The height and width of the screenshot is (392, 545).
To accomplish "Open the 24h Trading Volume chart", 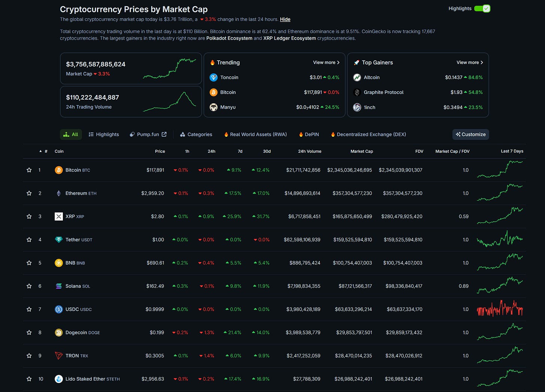I will point(170,101).
